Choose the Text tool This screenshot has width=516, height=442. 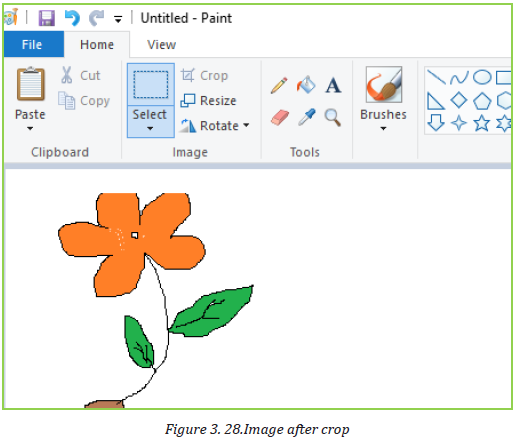pyautogui.click(x=333, y=85)
